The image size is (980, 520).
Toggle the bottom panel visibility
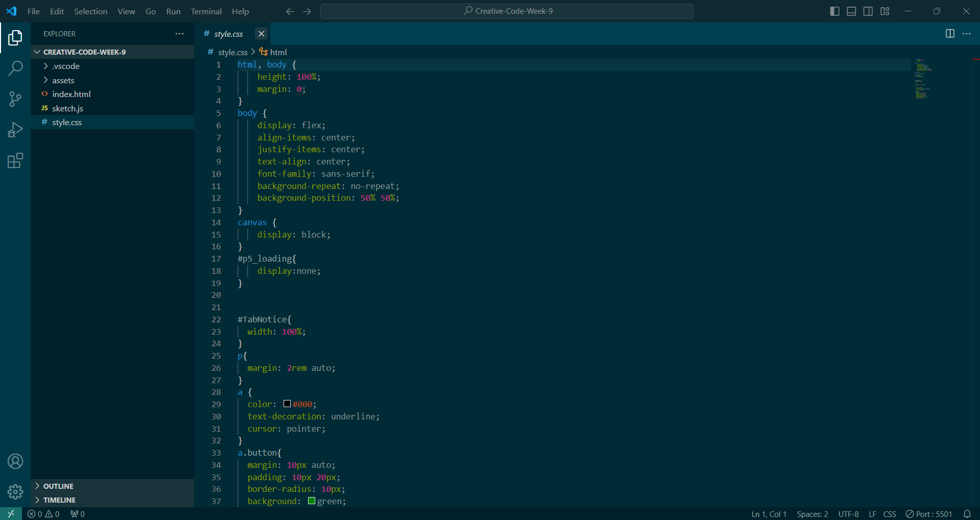(851, 11)
